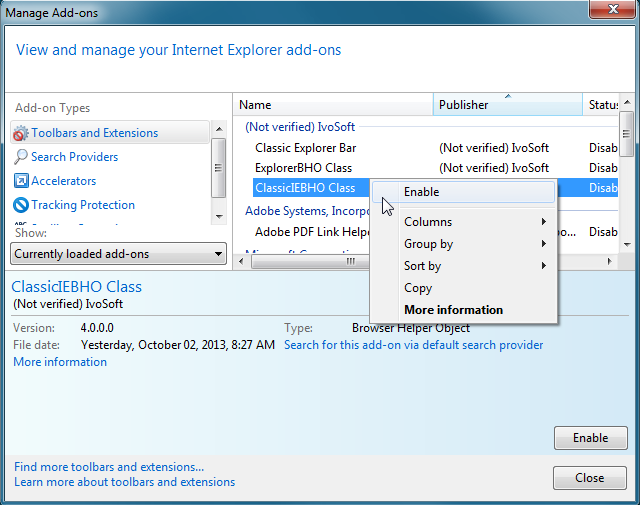Choose Copy in the context menu
This screenshot has height=505, width=640.
tap(463, 288)
